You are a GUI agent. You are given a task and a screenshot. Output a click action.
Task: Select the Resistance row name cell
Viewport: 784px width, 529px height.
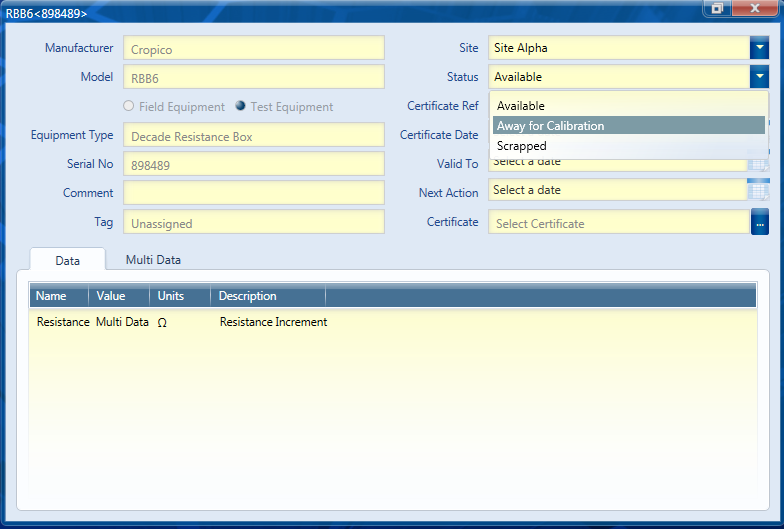coord(63,322)
